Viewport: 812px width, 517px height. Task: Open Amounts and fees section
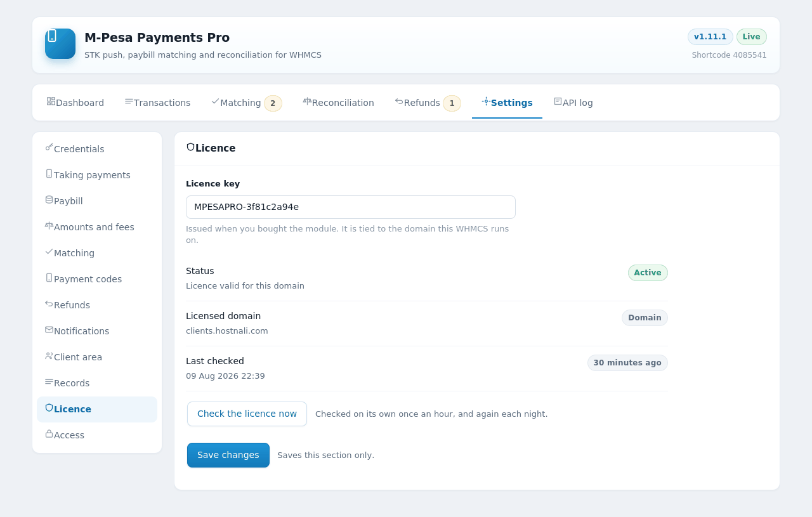point(97,227)
